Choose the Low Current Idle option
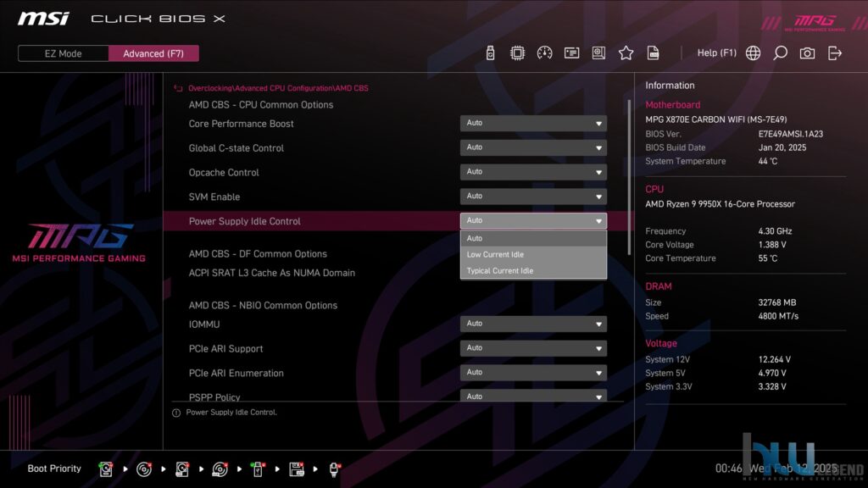Screen dimensions: 868x488 533,254
